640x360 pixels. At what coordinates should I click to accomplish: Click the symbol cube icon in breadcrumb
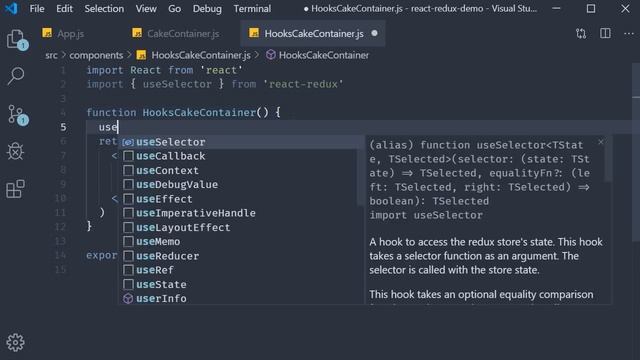pyautogui.click(x=270, y=55)
